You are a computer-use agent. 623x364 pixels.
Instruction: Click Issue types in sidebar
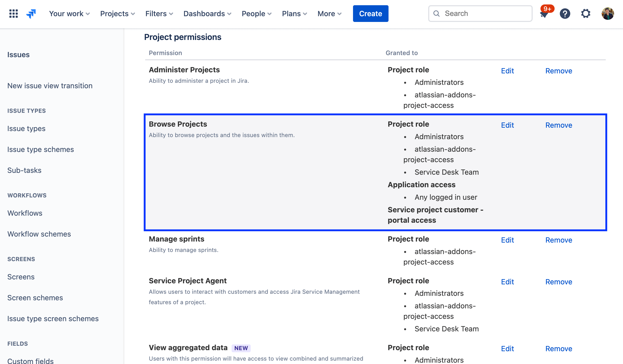point(26,128)
